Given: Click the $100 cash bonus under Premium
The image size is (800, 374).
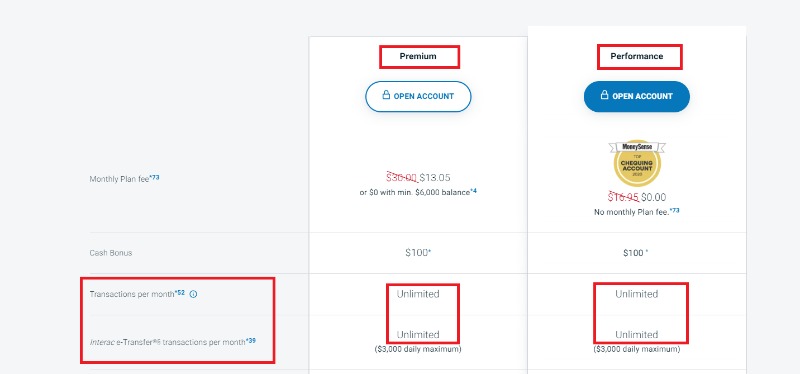Looking at the screenshot, I should (418, 253).
